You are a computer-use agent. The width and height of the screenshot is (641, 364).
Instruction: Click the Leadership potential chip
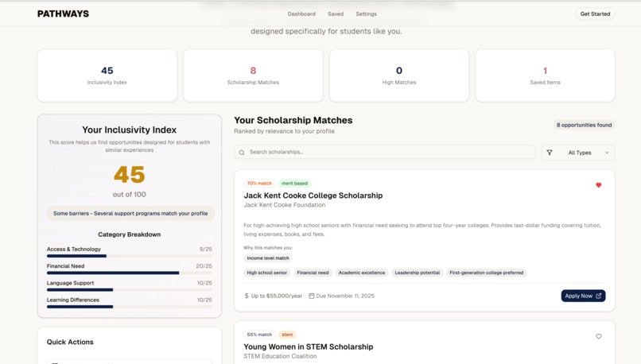pos(417,273)
